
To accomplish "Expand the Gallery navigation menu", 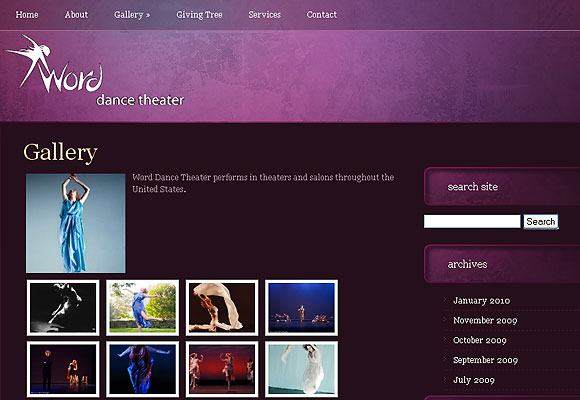I will pos(132,15).
